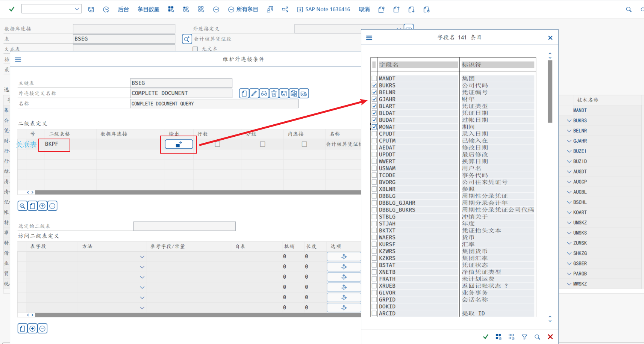Image resolution: width=644 pixels, height=344 pixels.
Task: Expand the GSBER row chevron in the right panel
Action: tap(569, 264)
